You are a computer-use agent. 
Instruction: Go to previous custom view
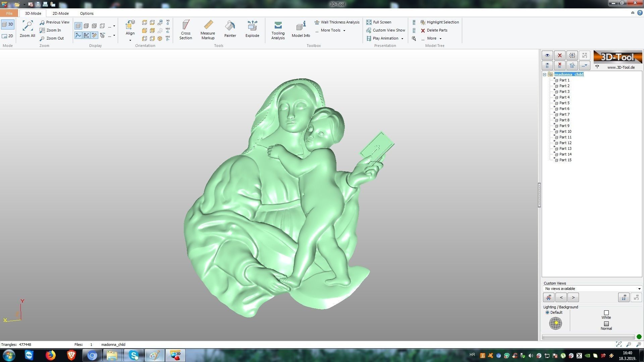pos(561,297)
